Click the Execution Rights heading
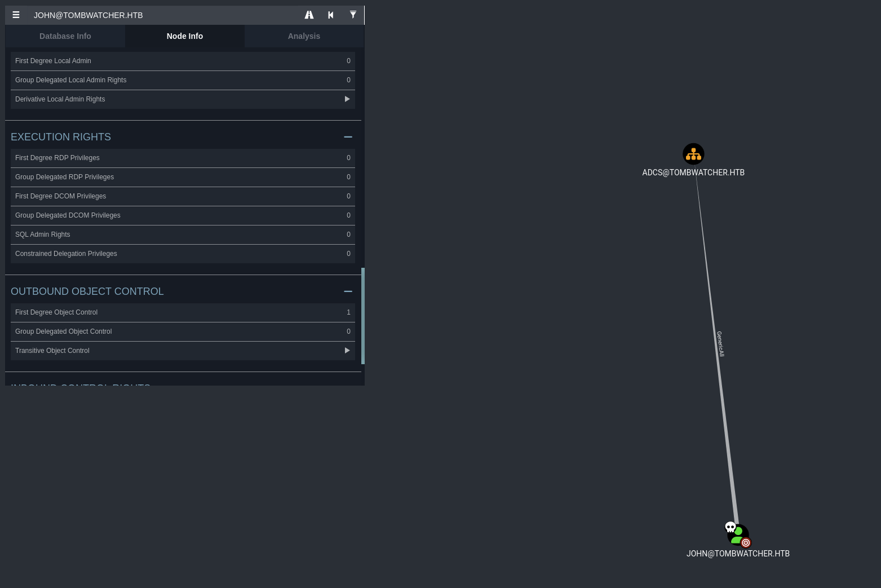 coord(61,137)
